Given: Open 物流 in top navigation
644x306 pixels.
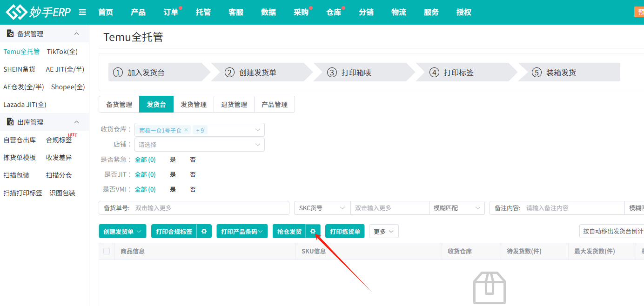Looking at the screenshot, I should 399,12.
